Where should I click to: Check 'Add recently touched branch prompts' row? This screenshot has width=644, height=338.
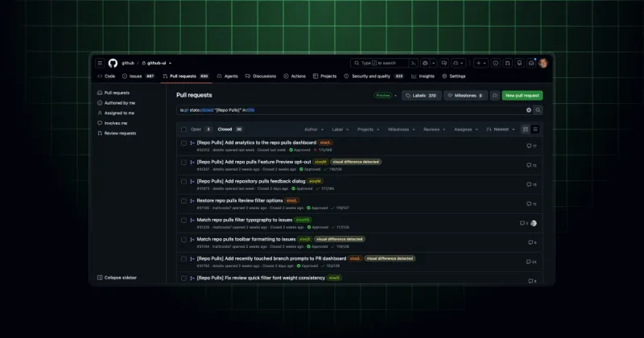[184, 259]
